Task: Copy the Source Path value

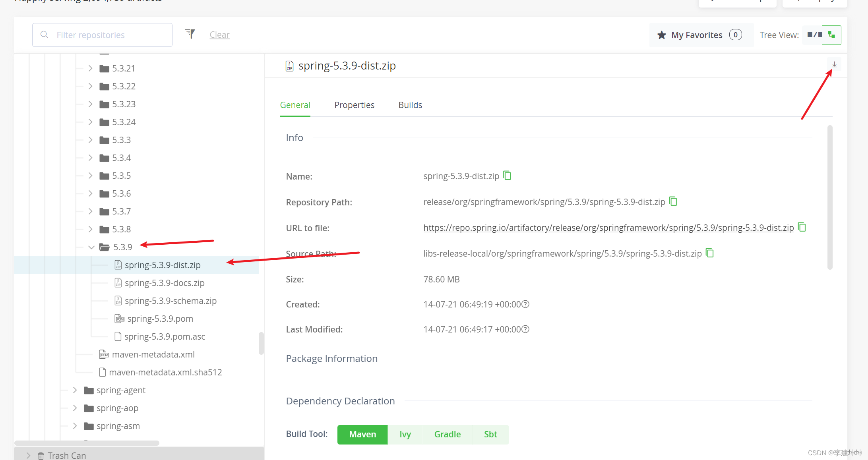Action: [710, 253]
